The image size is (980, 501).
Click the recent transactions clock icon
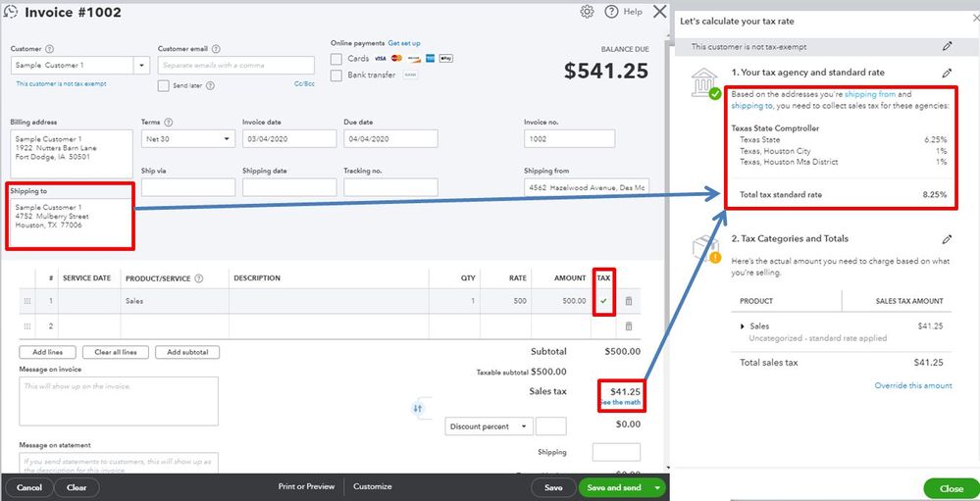point(11,12)
